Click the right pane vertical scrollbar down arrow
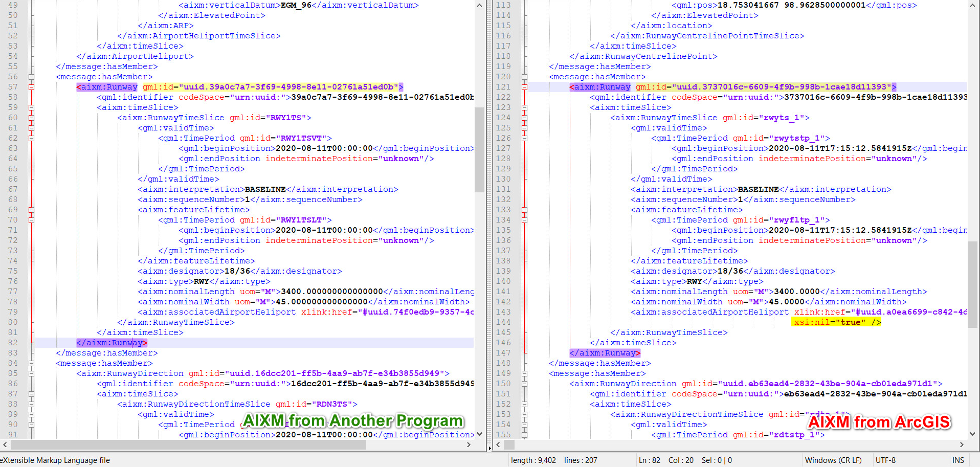 pos(972,434)
